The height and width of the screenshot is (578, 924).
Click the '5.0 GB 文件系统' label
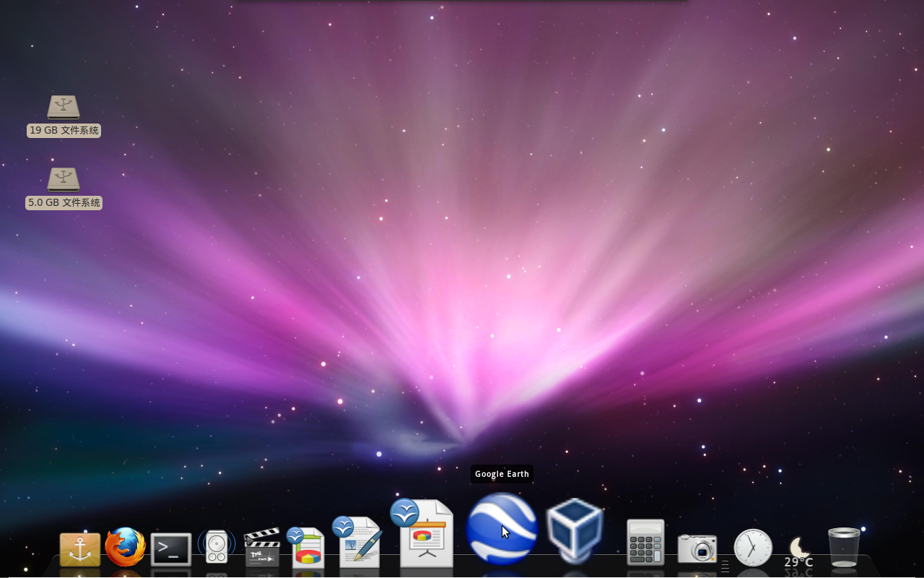tap(64, 203)
